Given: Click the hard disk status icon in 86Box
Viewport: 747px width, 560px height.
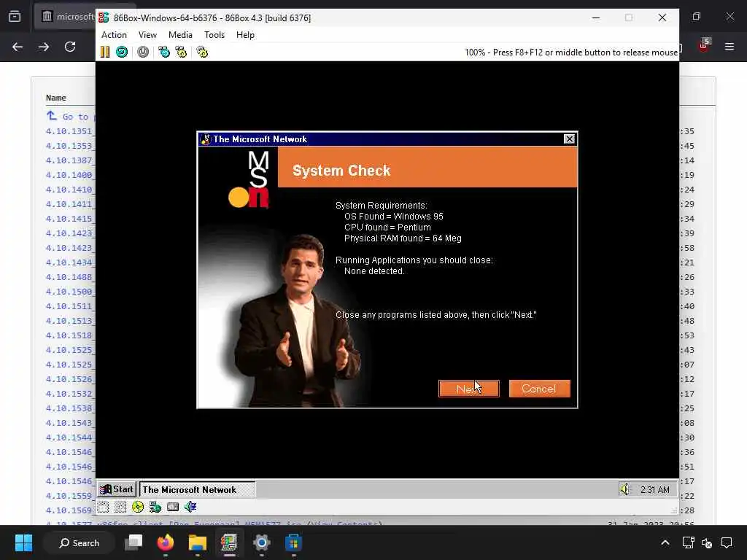Looking at the screenshot, I should tap(173, 507).
